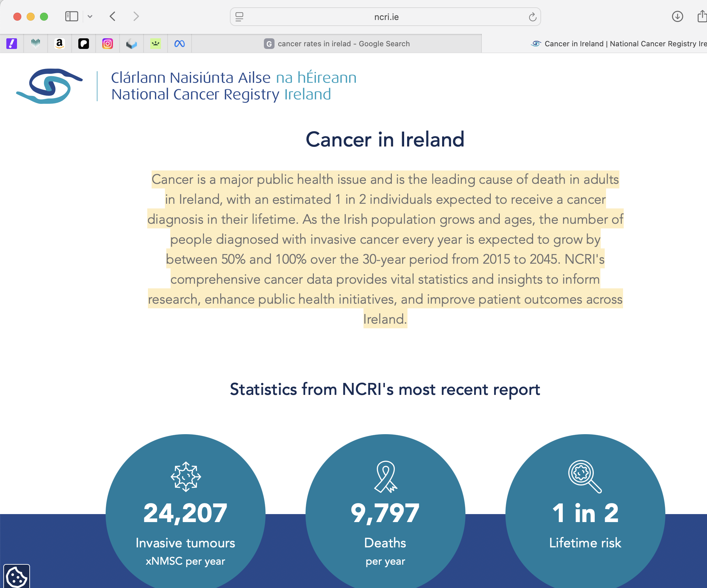Click the 9,797 Deaths per year circle
The height and width of the screenshot is (588, 707).
click(x=385, y=513)
